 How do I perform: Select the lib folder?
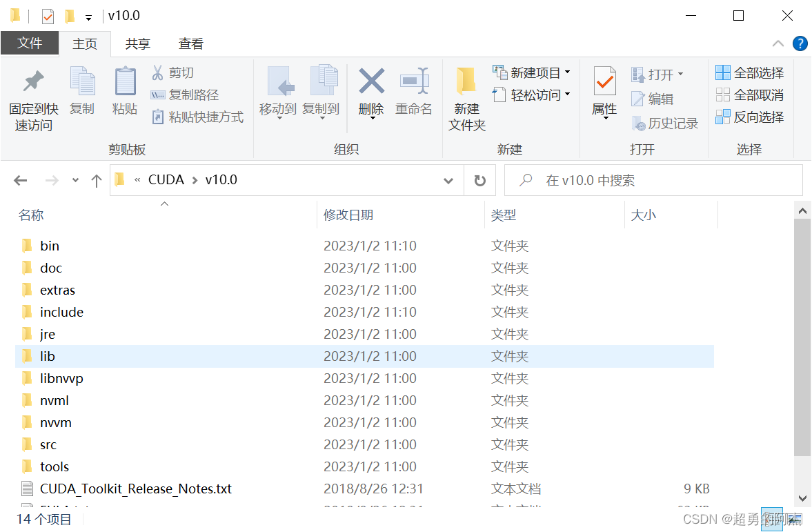coord(364,357)
